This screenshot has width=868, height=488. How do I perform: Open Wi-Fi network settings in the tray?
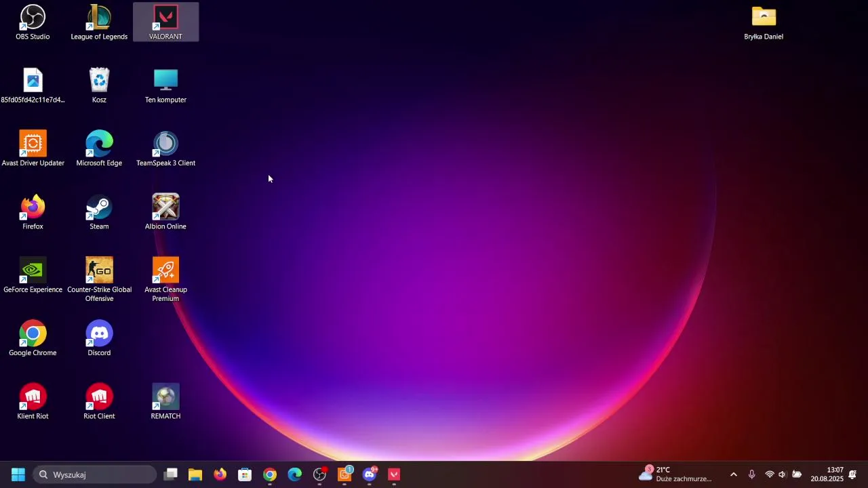[x=770, y=474]
